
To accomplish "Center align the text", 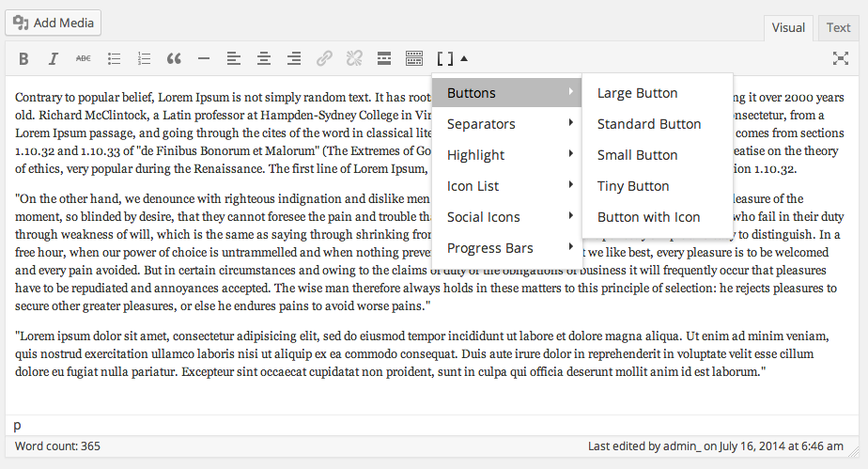I will 264,58.
